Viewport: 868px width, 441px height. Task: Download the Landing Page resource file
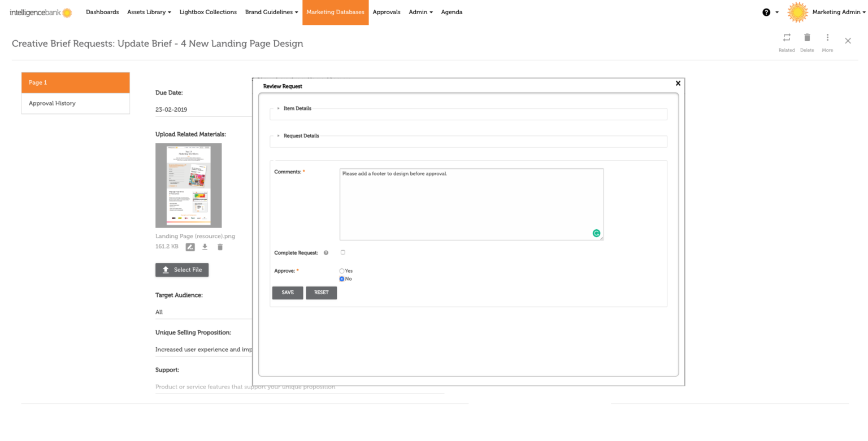[x=205, y=247]
